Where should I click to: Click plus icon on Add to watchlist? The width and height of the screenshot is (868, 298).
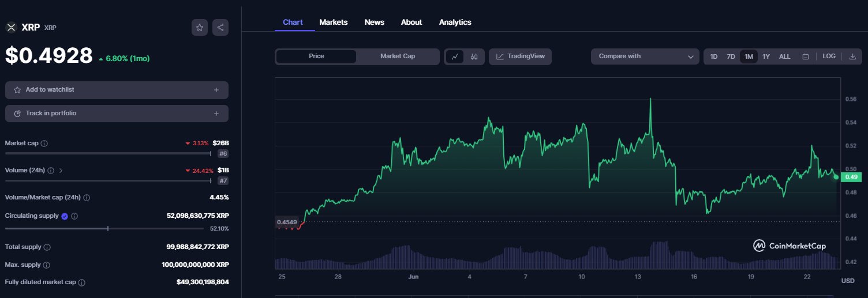216,90
